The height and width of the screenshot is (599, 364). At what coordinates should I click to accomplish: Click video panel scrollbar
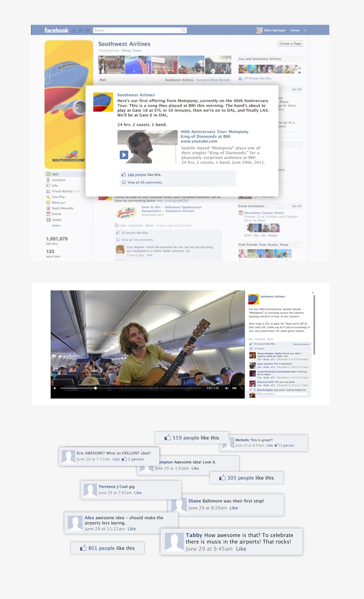tap(314, 325)
